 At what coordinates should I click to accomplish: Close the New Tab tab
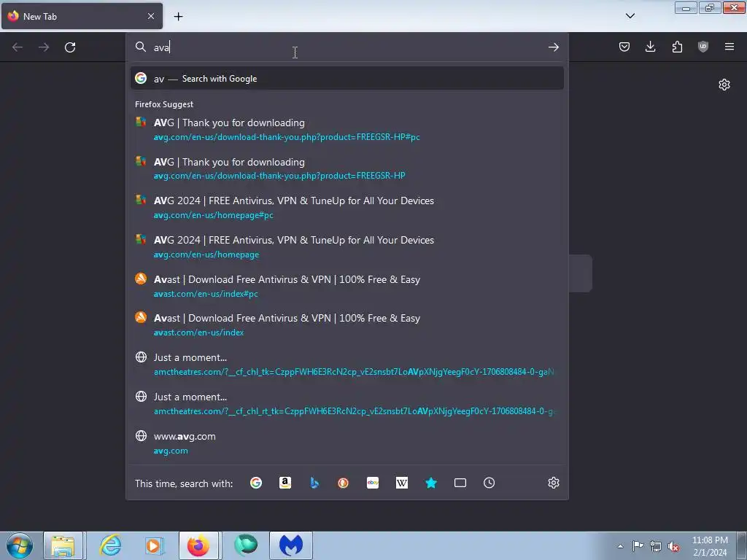pos(151,16)
